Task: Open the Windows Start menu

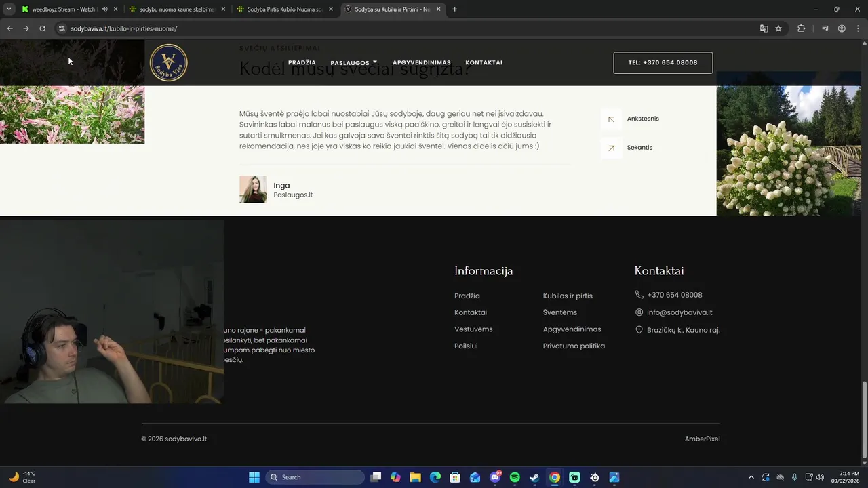Action: point(254,477)
